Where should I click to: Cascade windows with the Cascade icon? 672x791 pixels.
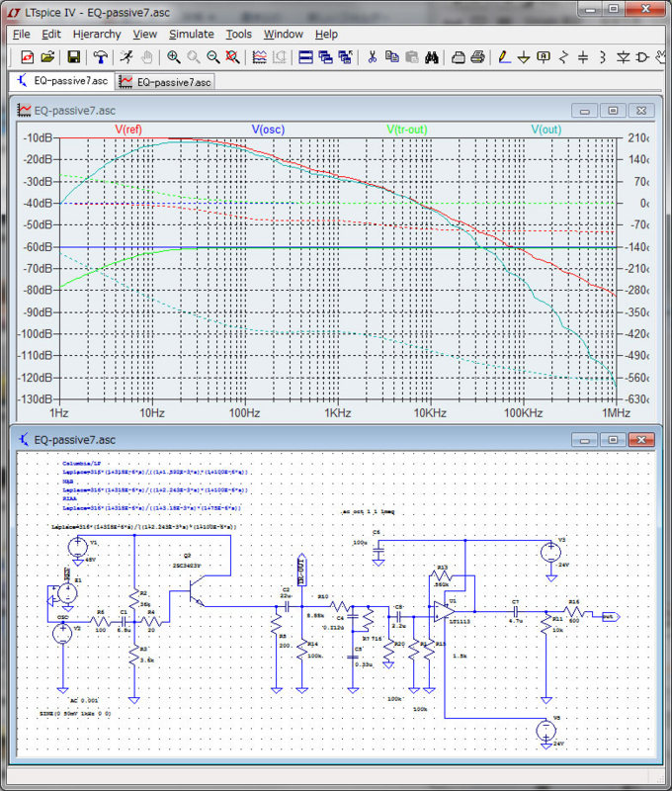326,57
